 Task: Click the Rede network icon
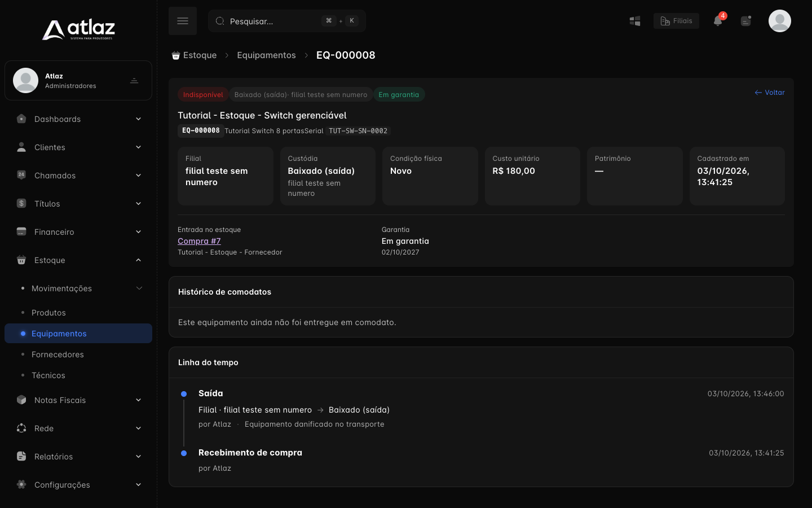click(21, 428)
